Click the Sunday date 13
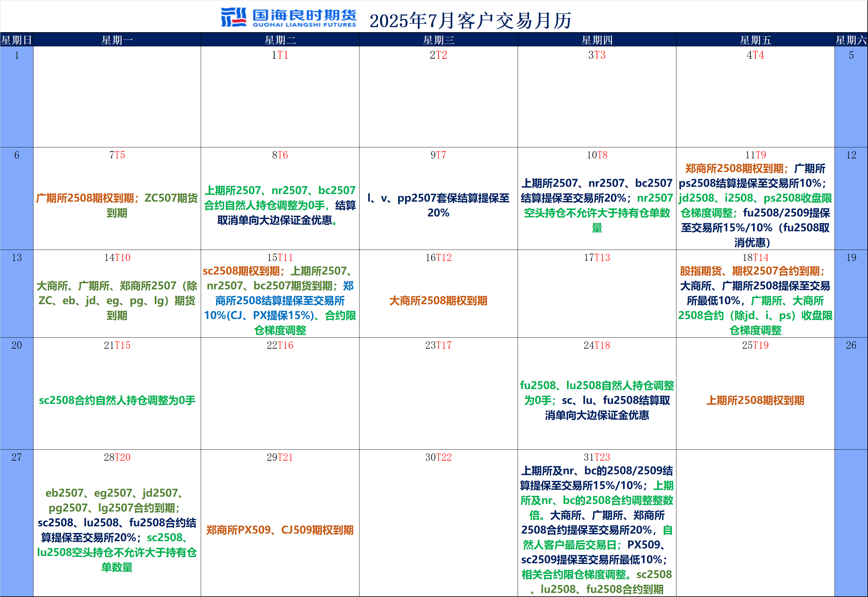 click(x=16, y=258)
